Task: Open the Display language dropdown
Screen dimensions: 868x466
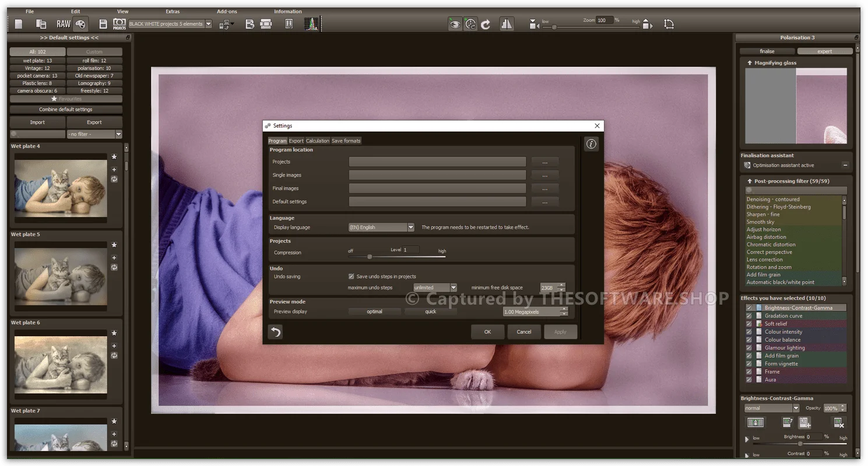Action: (x=381, y=227)
